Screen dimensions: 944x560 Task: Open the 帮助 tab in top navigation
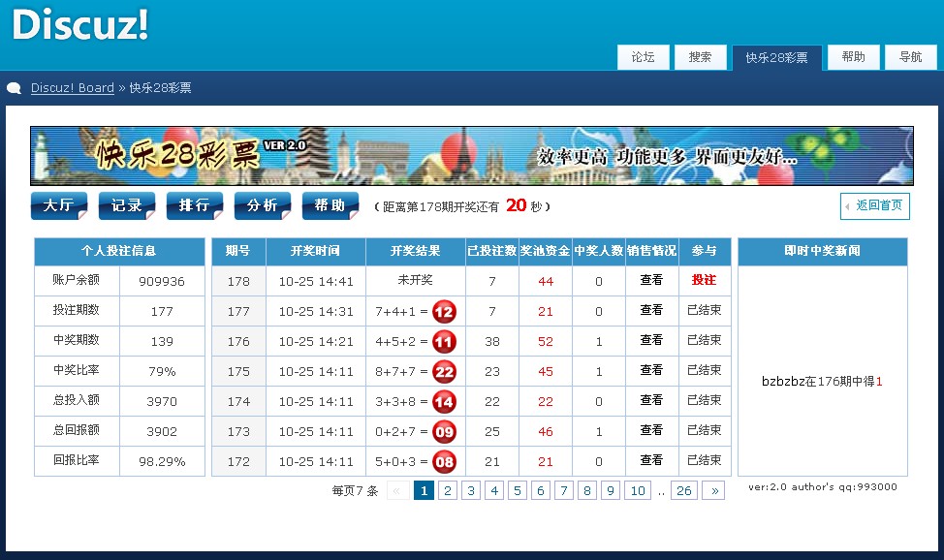pyautogui.click(x=853, y=57)
